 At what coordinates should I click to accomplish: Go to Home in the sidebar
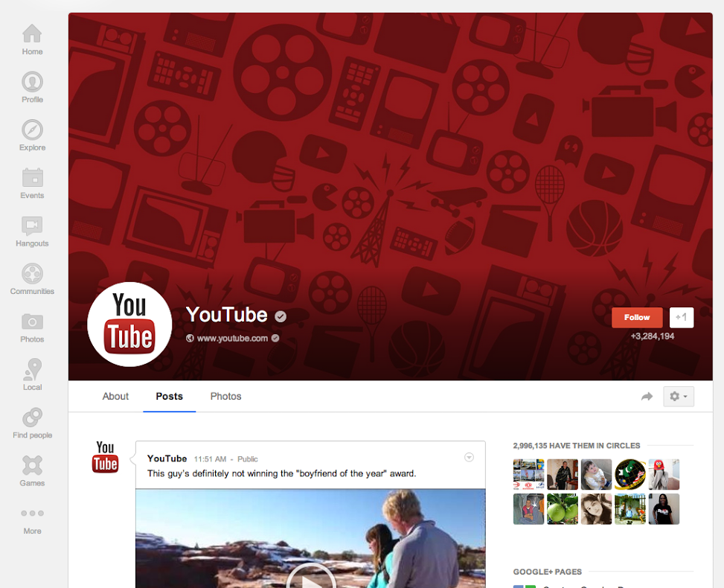click(32, 39)
